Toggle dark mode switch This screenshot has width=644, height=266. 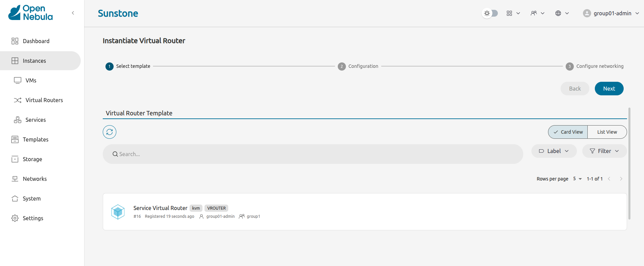click(x=489, y=13)
